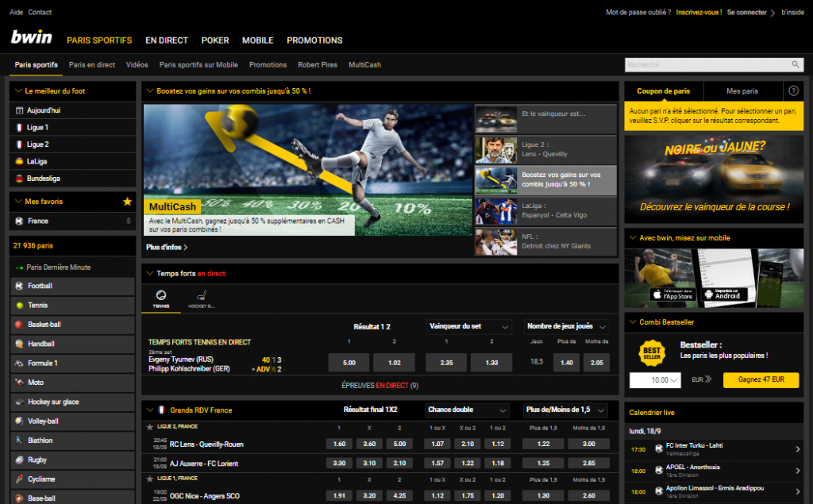
Task: Click the Best Seller badge icon
Action: pos(652,353)
